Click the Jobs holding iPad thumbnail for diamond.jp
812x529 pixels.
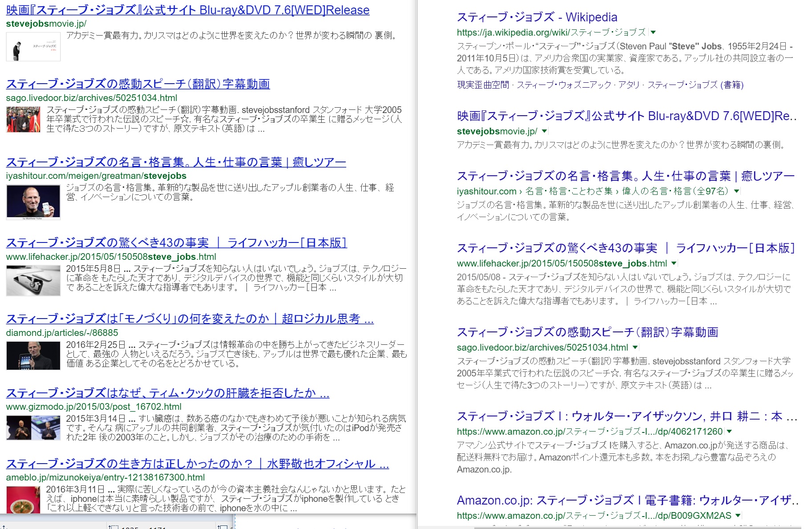[x=33, y=355]
